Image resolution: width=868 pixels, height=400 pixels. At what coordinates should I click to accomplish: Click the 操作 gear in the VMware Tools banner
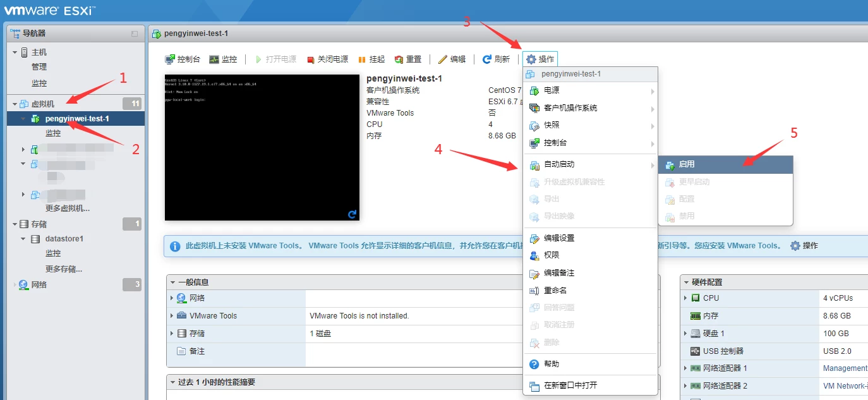point(804,246)
